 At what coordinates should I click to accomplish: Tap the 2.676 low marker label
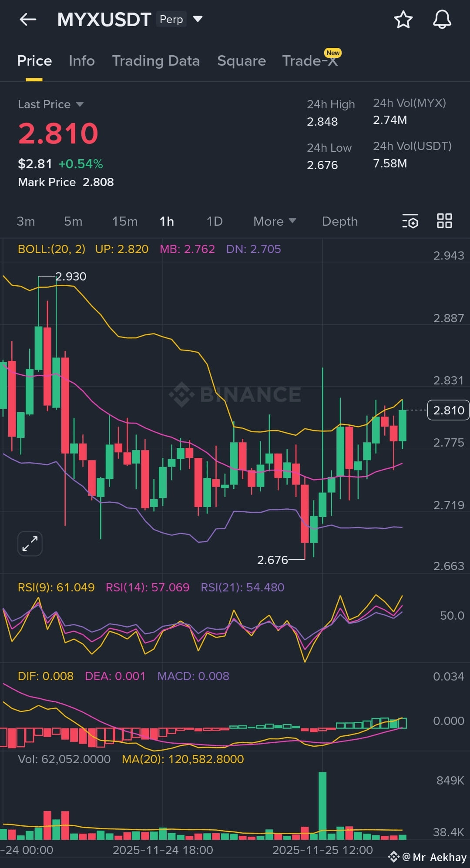click(x=272, y=560)
